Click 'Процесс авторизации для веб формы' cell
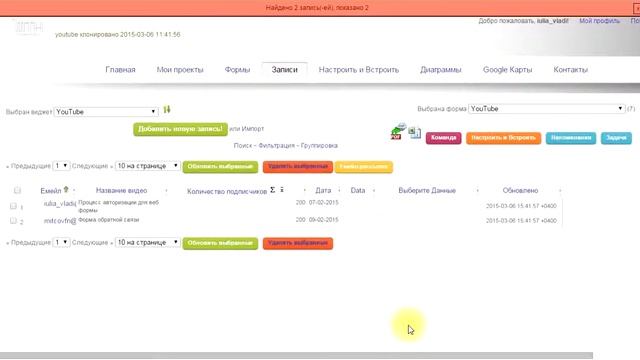This screenshot has height=360, width=640. click(x=118, y=206)
